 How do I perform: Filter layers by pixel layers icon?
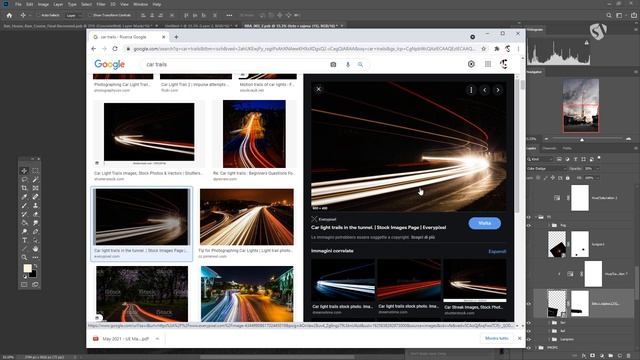559,159
